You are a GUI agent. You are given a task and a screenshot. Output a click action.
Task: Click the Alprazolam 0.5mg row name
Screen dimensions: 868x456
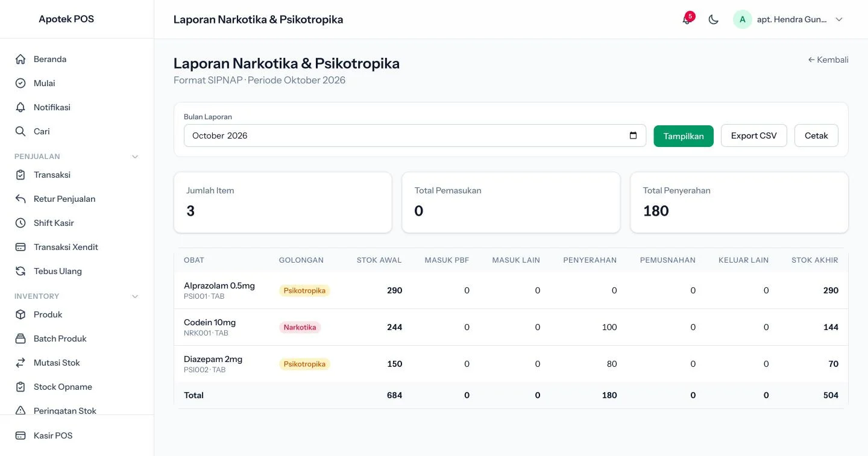(219, 286)
